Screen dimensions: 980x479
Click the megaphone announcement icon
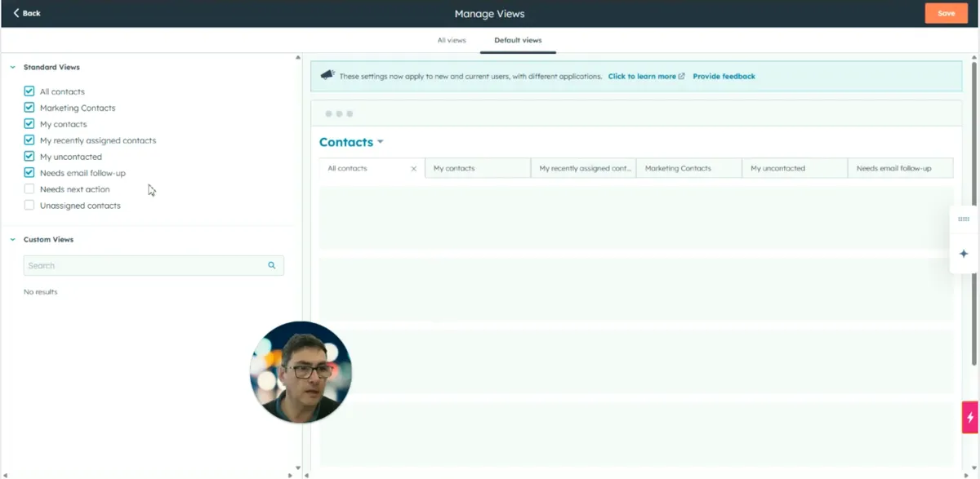[x=327, y=75]
